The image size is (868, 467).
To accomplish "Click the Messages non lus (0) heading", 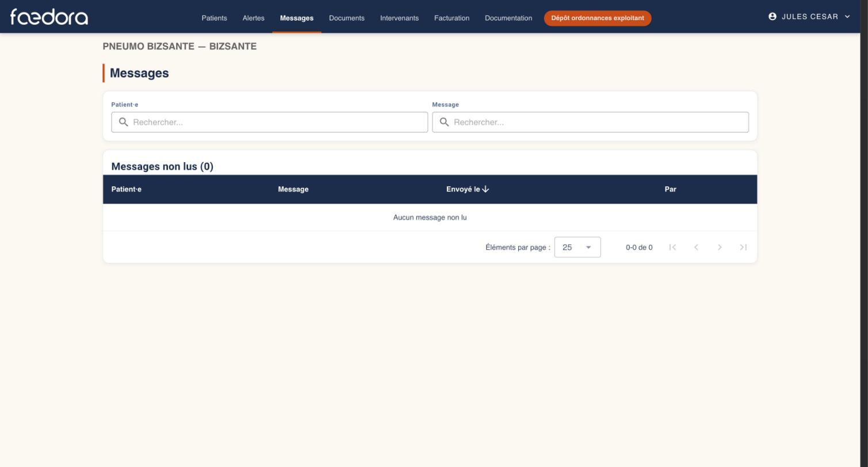I will pyautogui.click(x=162, y=166).
